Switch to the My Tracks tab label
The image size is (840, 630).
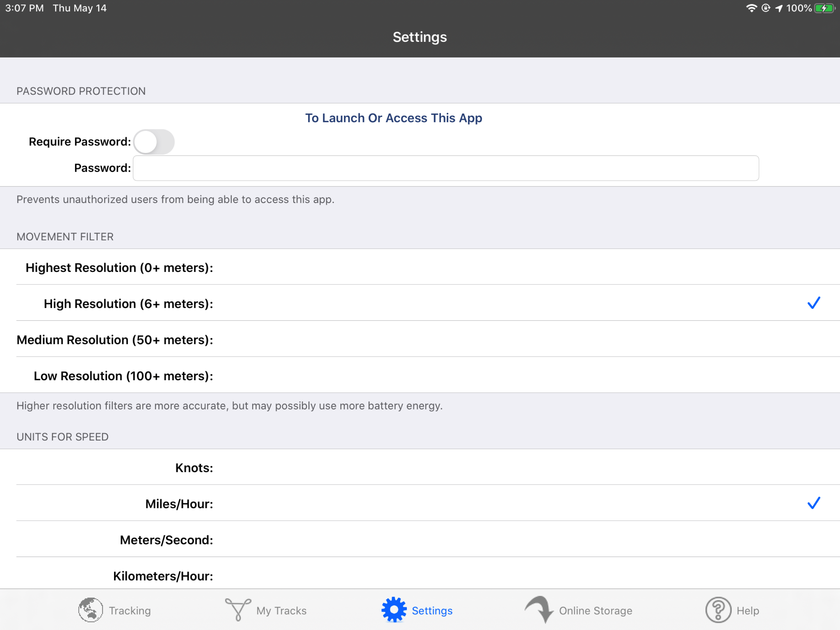pyautogui.click(x=281, y=611)
